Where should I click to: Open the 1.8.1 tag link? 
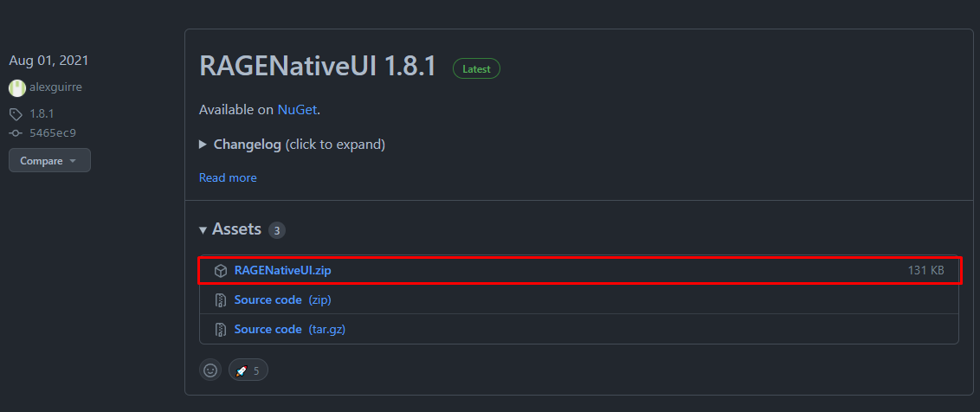(x=42, y=114)
